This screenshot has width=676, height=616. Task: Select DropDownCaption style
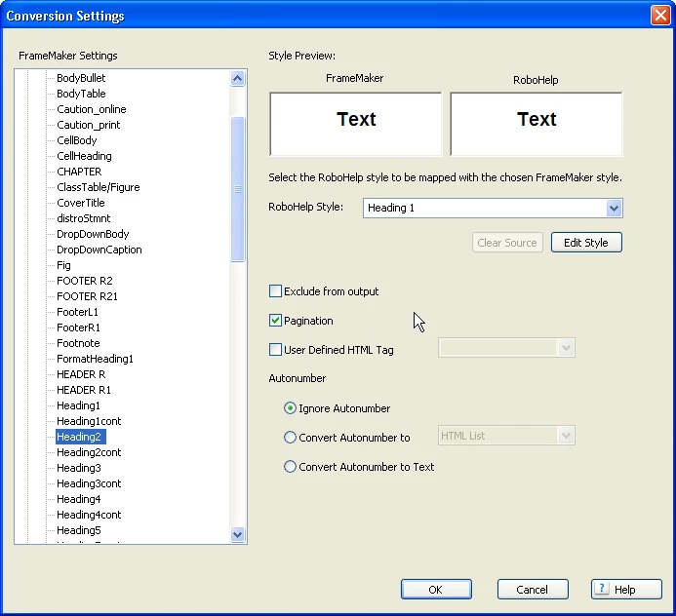99,250
